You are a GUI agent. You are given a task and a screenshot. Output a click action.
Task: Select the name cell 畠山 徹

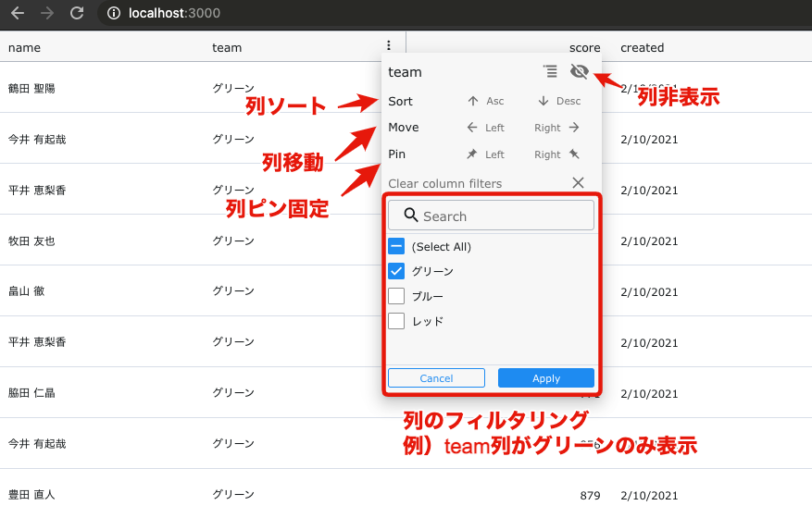coord(27,291)
